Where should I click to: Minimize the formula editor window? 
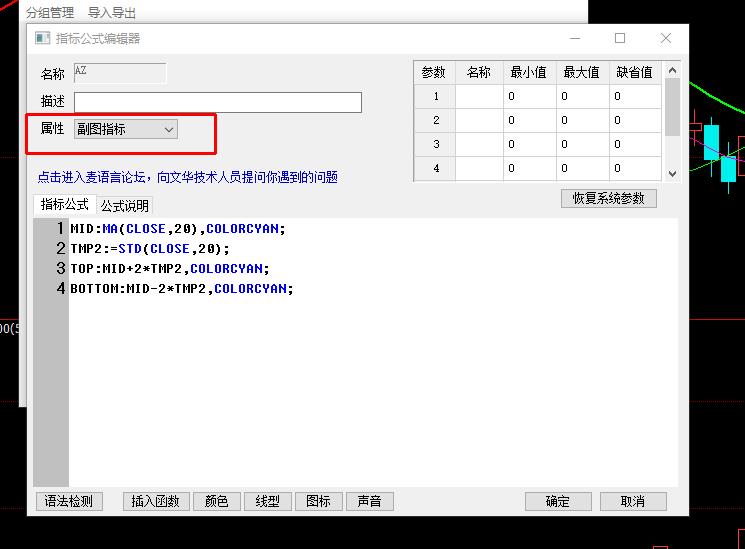pos(575,38)
